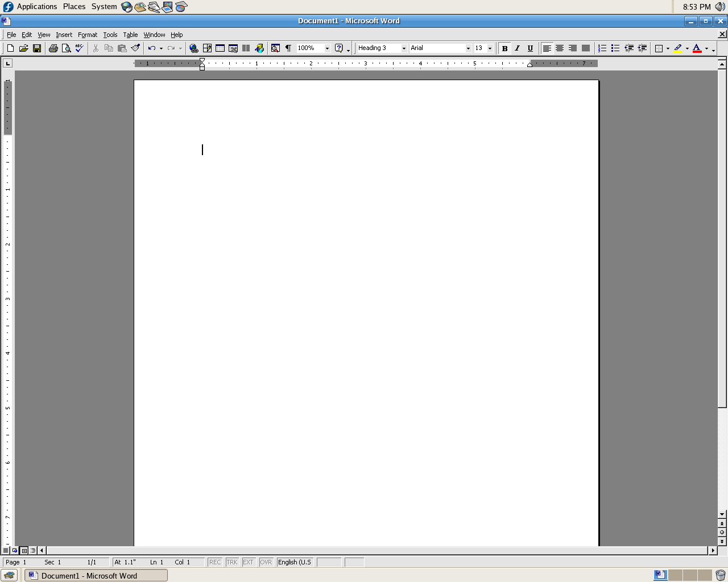Image resolution: width=728 pixels, height=582 pixels.
Task: Open the Font Size dropdown showing 13
Action: pyautogui.click(x=490, y=48)
